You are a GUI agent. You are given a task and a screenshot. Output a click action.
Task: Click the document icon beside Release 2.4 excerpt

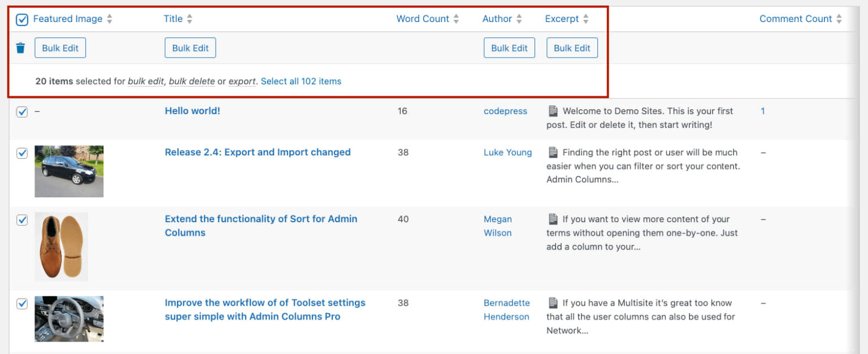coord(553,152)
